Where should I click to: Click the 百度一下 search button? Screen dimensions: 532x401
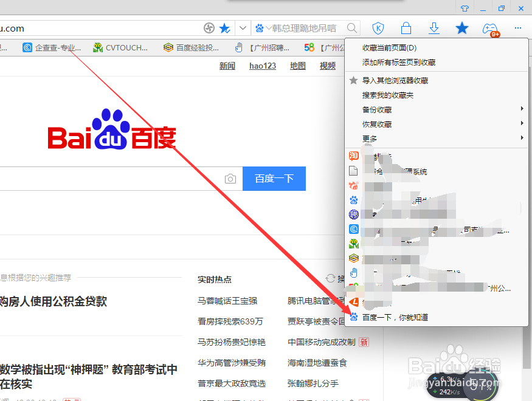click(x=274, y=179)
